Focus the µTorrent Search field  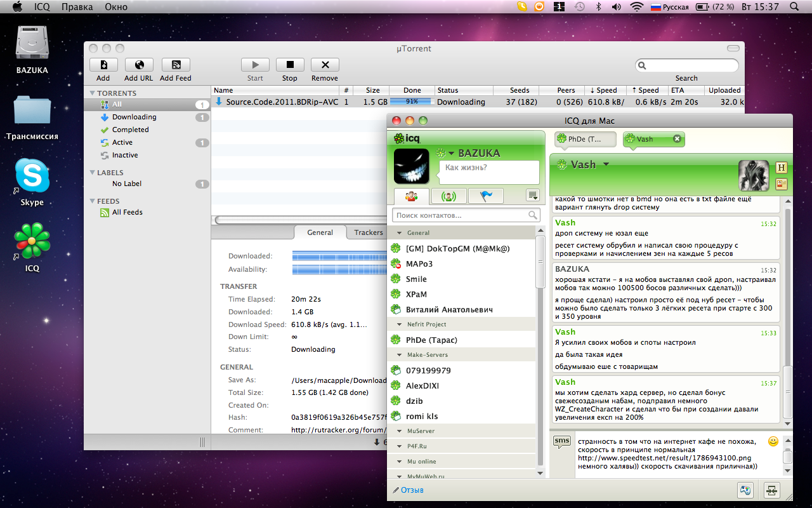coord(687,65)
